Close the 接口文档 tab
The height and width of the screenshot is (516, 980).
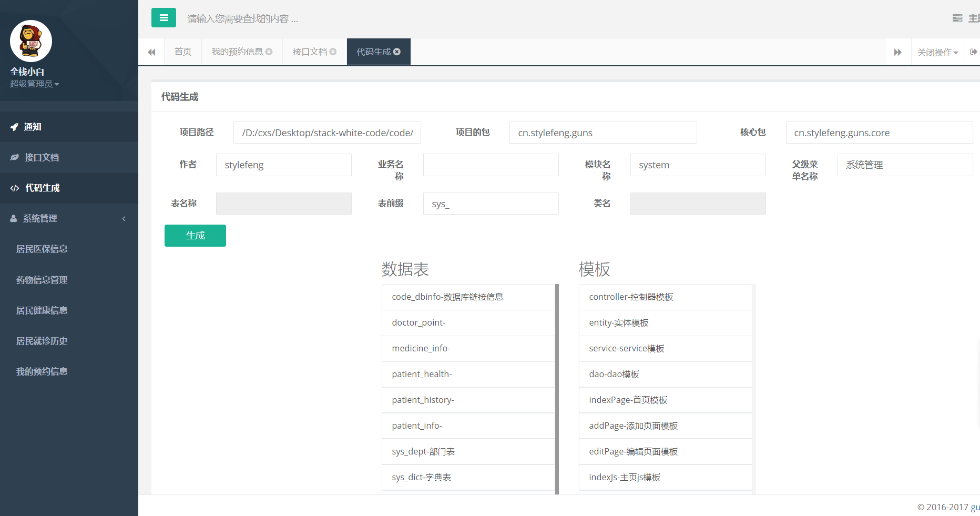point(333,52)
